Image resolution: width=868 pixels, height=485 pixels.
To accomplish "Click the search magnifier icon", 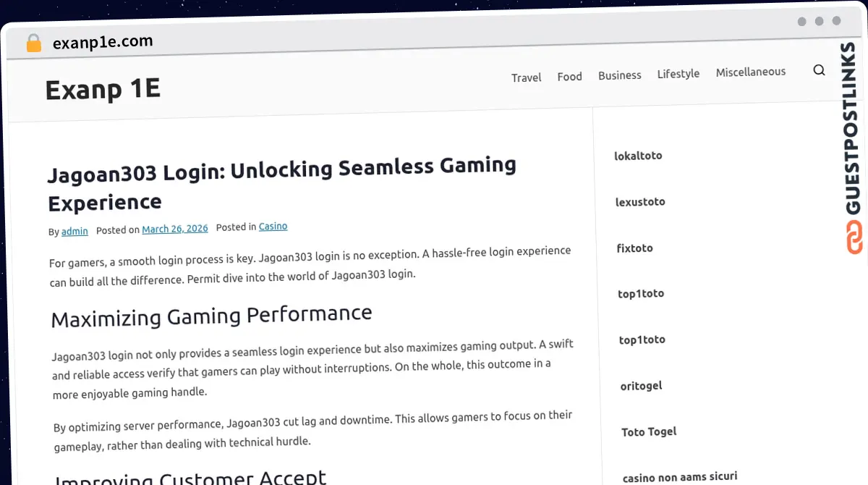I will point(819,70).
